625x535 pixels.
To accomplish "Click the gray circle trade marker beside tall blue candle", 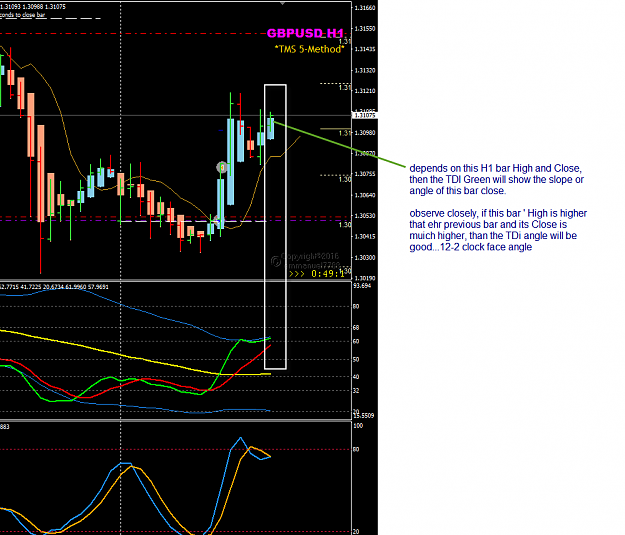I will coord(222,167).
